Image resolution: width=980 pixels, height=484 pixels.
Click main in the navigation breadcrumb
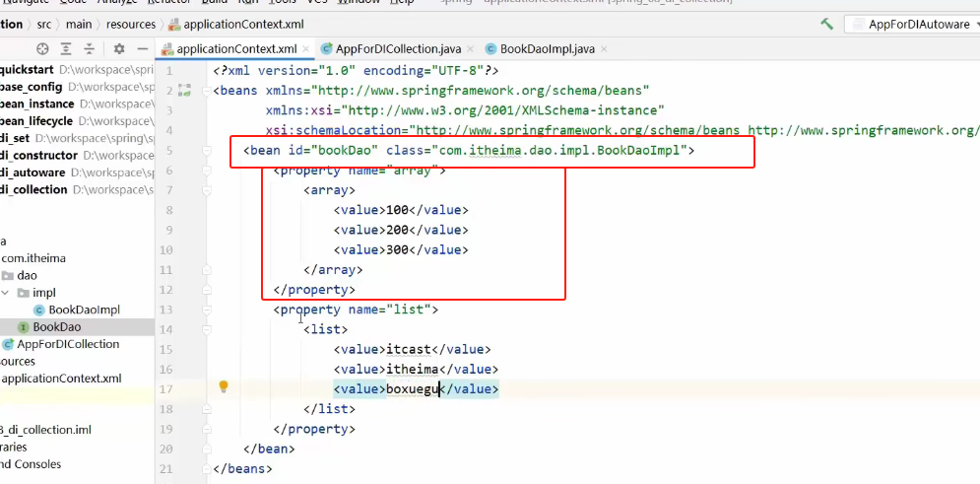pos(80,25)
